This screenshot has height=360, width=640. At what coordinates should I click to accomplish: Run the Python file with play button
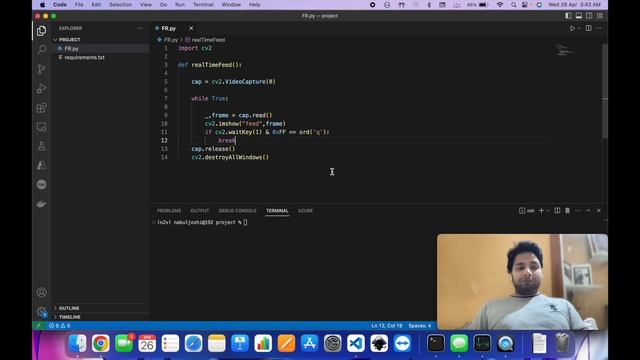point(572,28)
